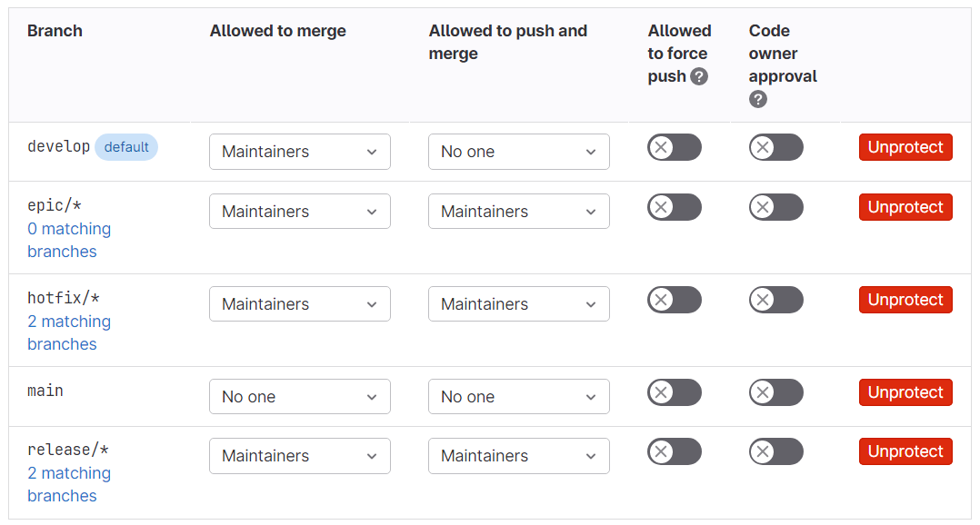The width and height of the screenshot is (980, 525).
Task: Open main Allowed to push and merge dropdown
Action: [519, 397]
